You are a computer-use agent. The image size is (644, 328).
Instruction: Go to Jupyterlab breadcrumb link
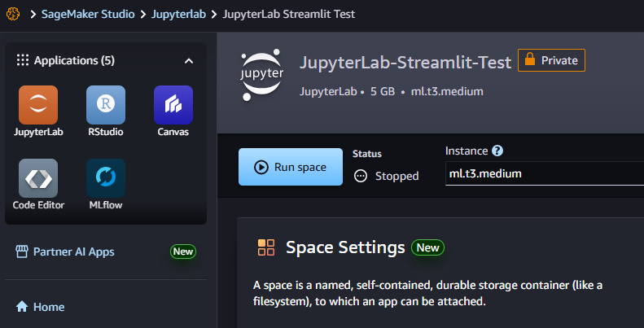178,15
